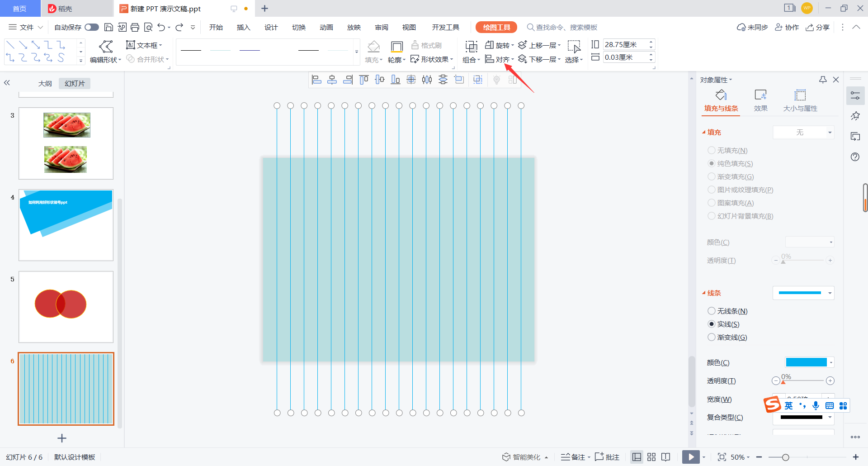
Task: Click the print icon
Action: pyautogui.click(x=135, y=27)
